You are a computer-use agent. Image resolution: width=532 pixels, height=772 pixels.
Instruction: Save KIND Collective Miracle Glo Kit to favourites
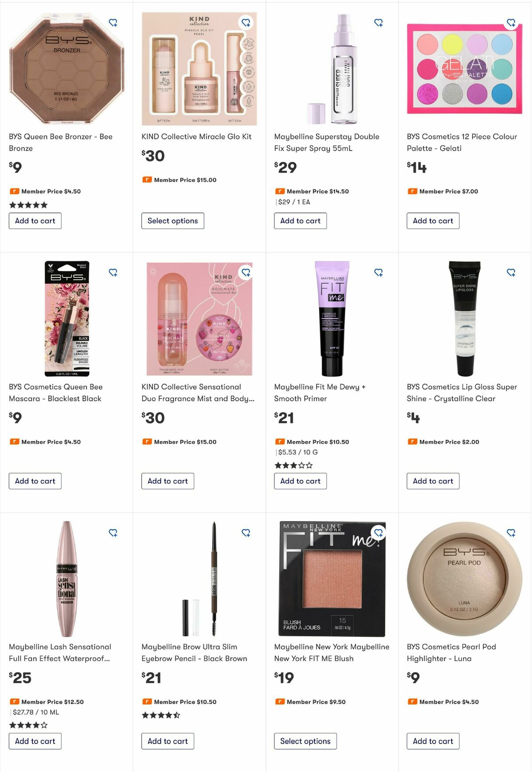click(x=246, y=22)
